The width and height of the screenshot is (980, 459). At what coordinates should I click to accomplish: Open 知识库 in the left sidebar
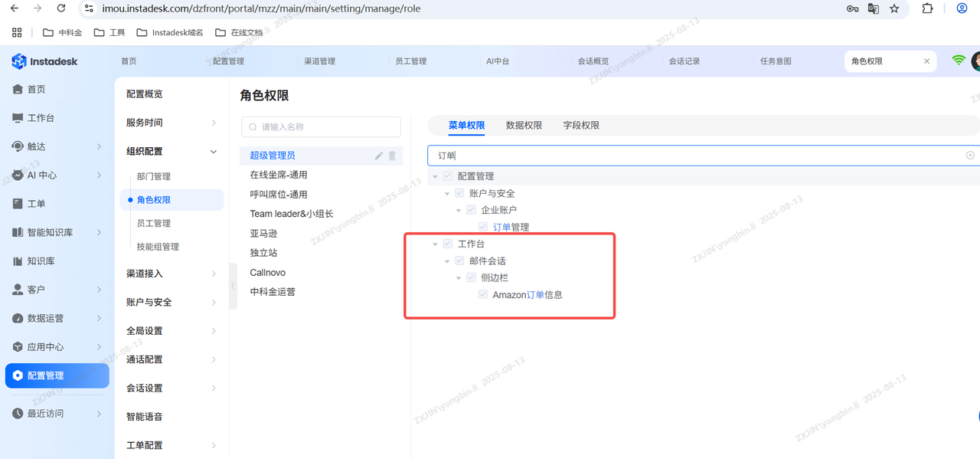coord(40,261)
